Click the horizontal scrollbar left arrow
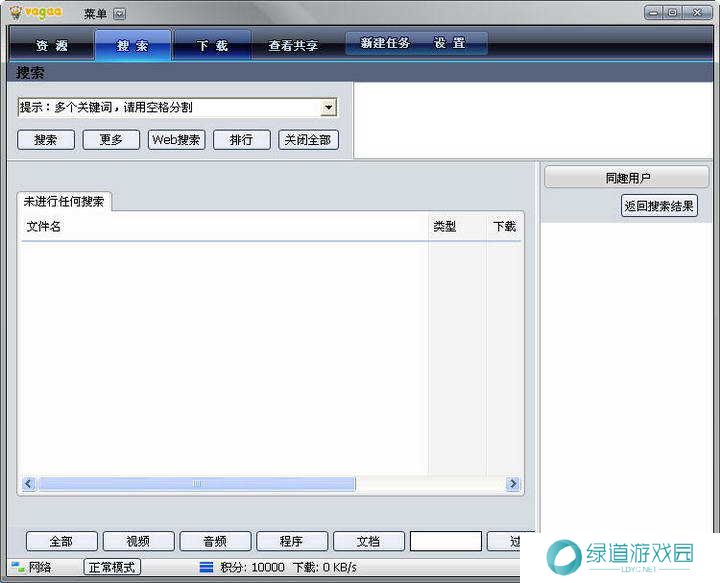The width and height of the screenshot is (720, 583). pyautogui.click(x=28, y=483)
